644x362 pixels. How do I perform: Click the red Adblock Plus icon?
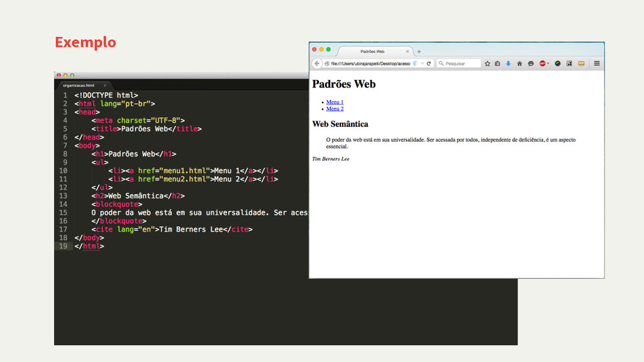(x=543, y=63)
